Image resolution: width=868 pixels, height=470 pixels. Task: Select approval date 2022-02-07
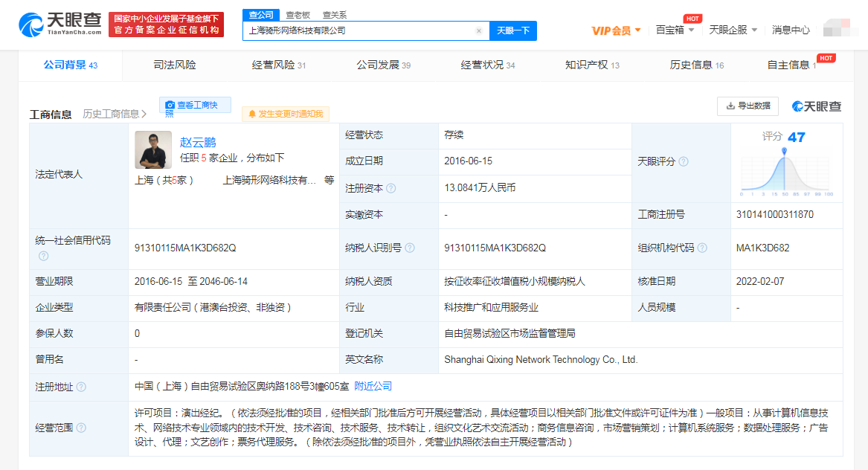(x=759, y=281)
